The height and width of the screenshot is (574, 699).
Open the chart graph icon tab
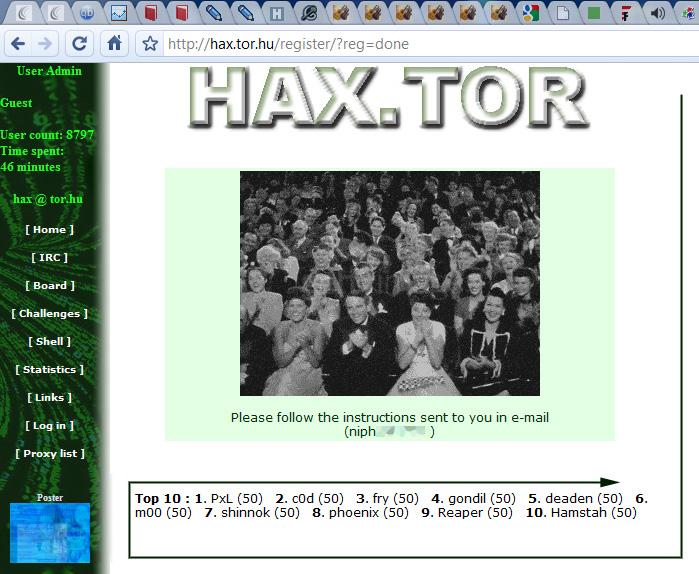click(119, 13)
